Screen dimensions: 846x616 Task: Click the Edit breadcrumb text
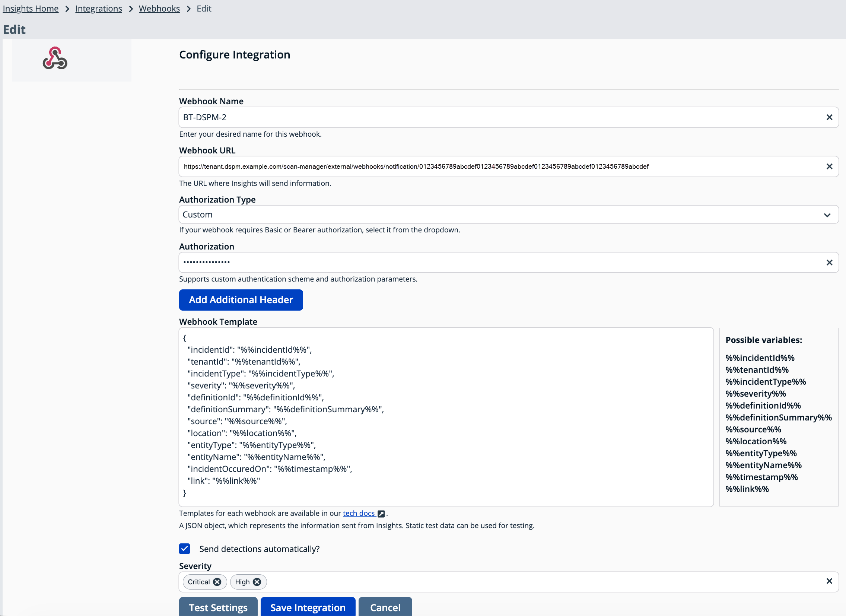204,8
